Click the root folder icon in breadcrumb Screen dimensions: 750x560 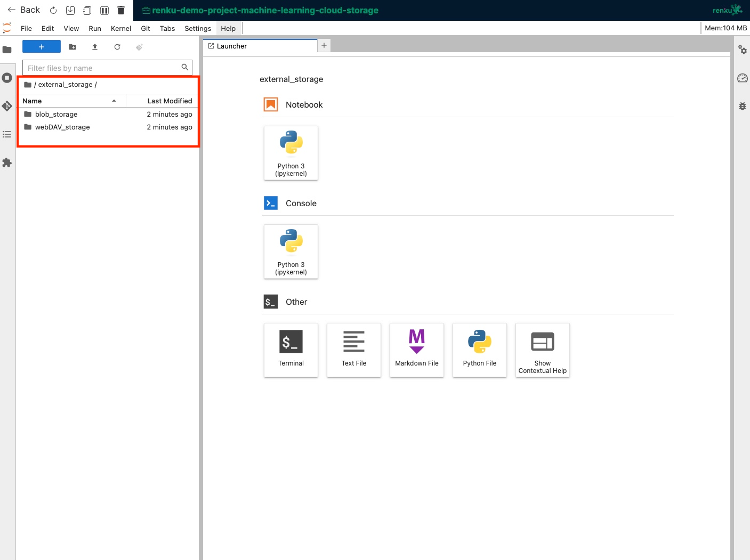(28, 85)
